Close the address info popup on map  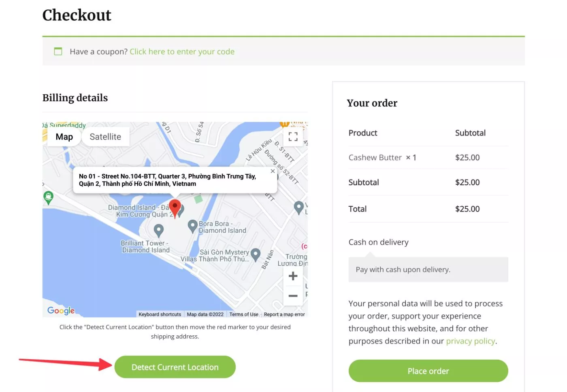[x=273, y=171]
